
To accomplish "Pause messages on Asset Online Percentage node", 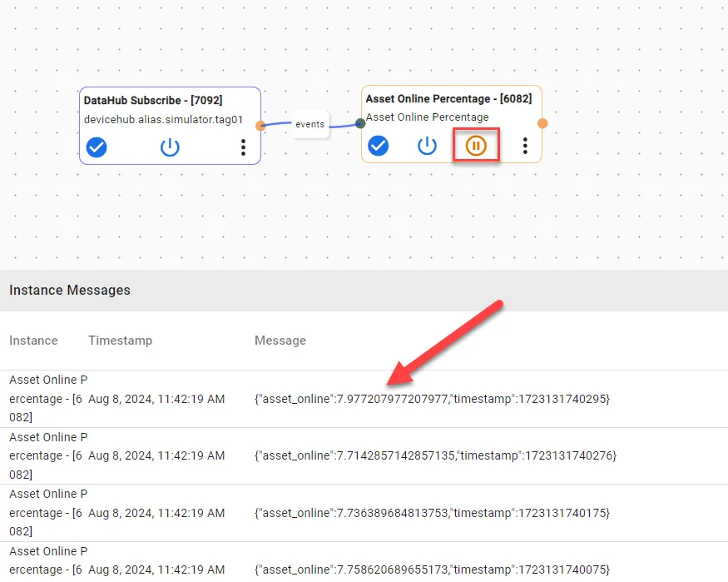I will (x=476, y=146).
